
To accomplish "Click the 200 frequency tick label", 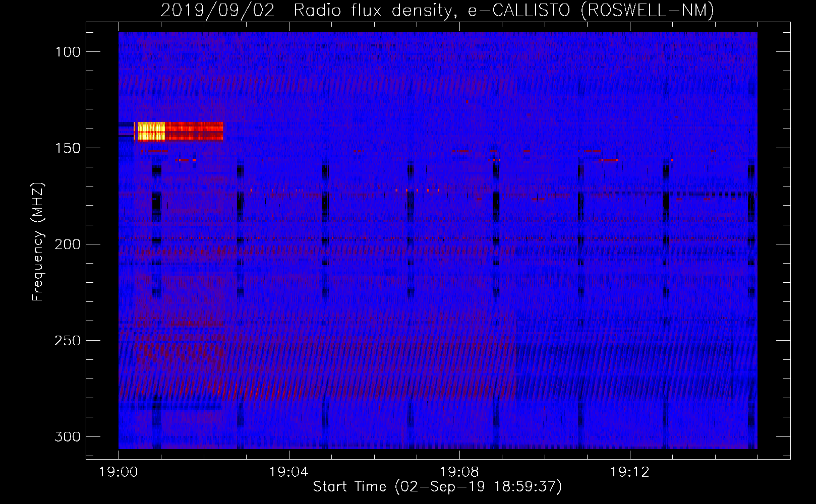I will (x=67, y=244).
